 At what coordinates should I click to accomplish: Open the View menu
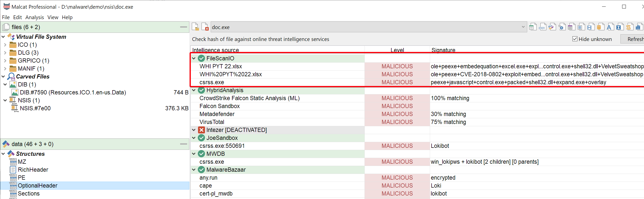click(x=53, y=17)
